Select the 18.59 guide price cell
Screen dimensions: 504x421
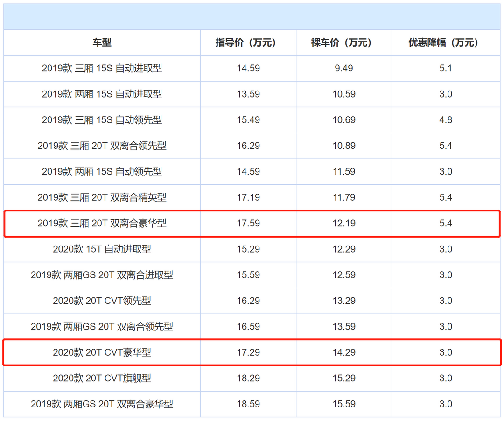(x=248, y=404)
